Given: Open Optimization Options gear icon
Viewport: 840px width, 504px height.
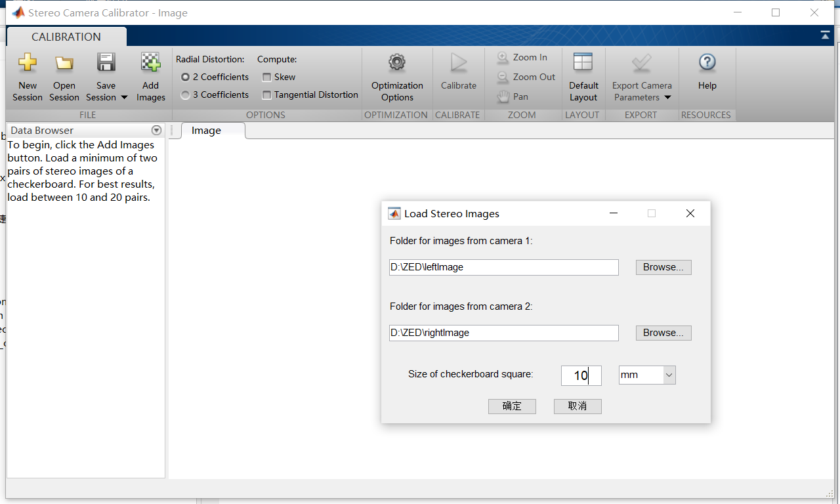Looking at the screenshot, I should coord(397,62).
